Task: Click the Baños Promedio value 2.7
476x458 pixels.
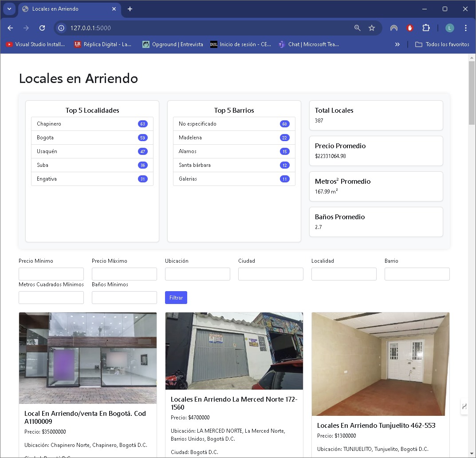Action: [x=319, y=227]
